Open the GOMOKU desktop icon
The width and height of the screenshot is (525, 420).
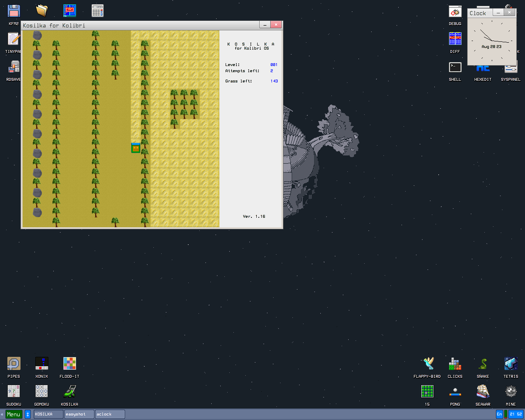41,392
